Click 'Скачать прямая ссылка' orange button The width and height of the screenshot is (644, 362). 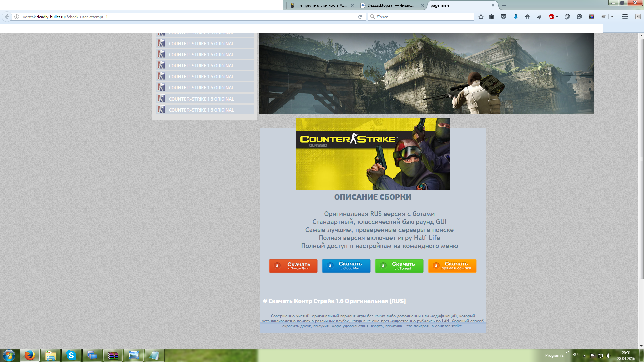click(452, 266)
